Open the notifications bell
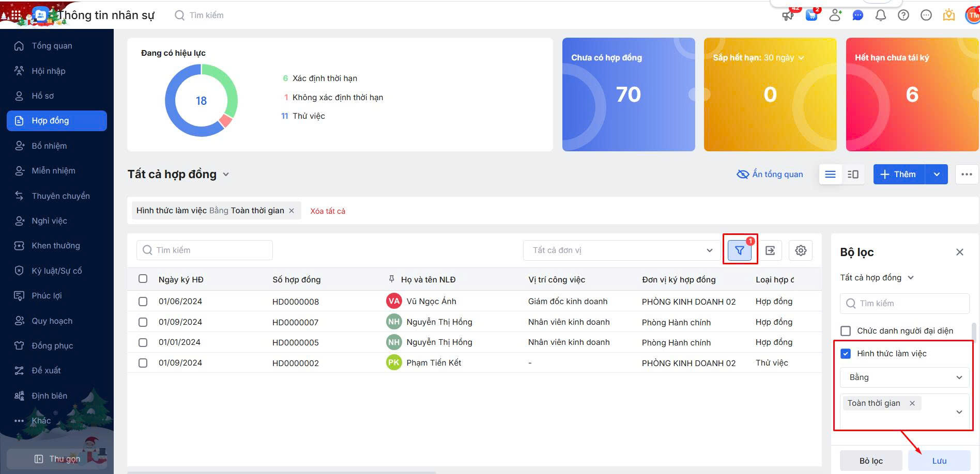Image resolution: width=980 pixels, height=474 pixels. pos(880,15)
